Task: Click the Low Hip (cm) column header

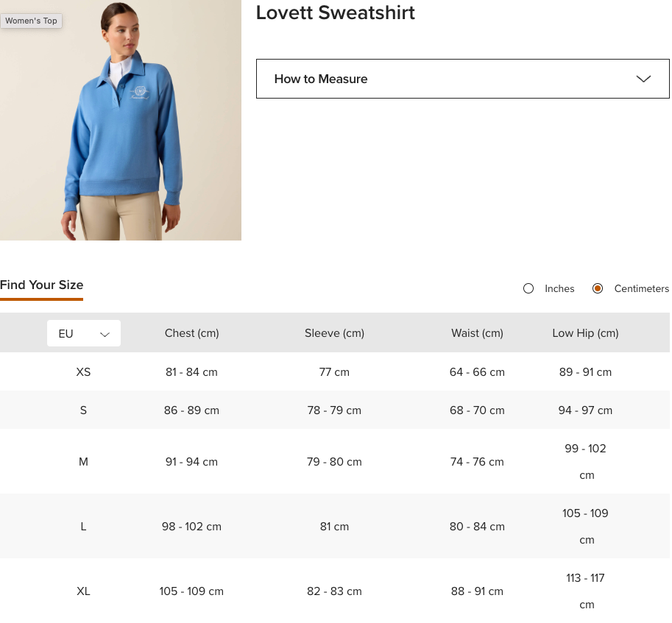Action: tap(585, 333)
